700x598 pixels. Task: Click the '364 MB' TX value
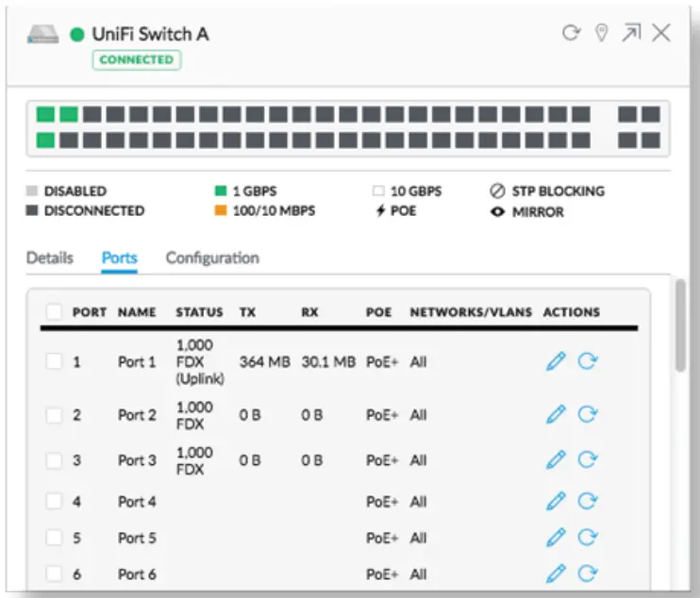tap(265, 361)
